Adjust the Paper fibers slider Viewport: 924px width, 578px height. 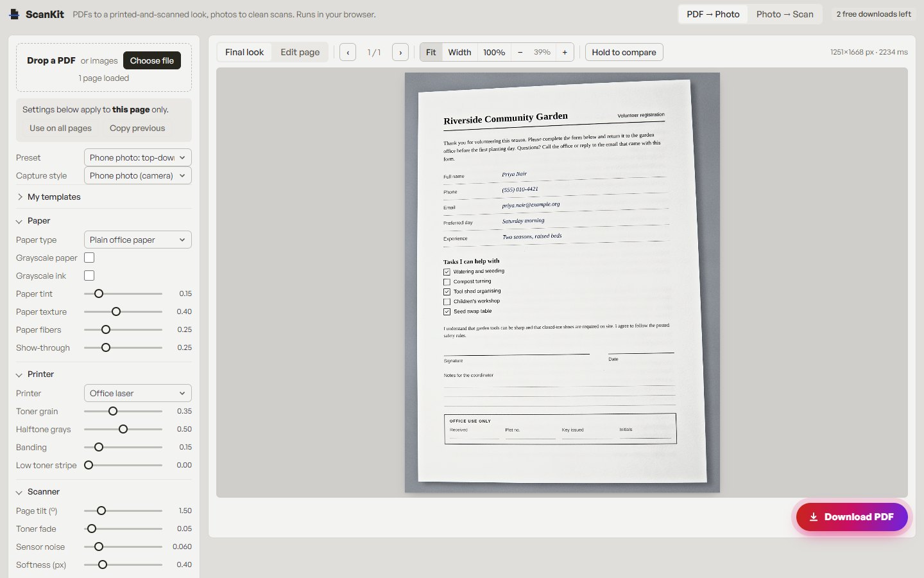click(123, 329)
